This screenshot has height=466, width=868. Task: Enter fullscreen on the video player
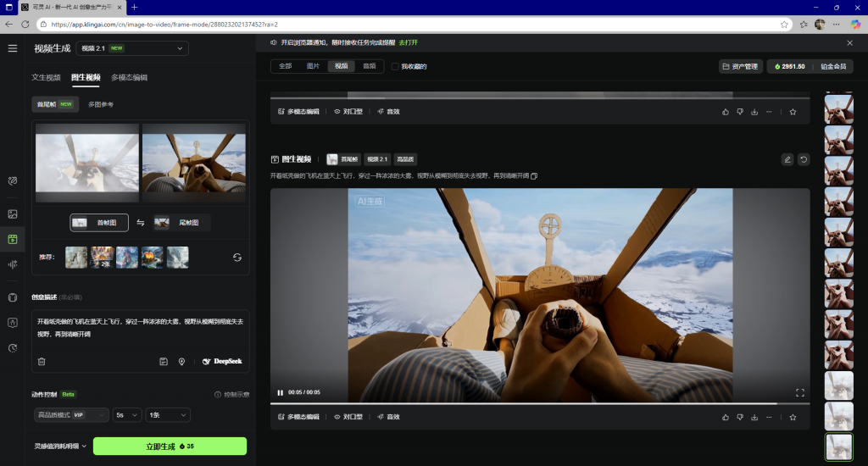click(x=799, y=392)
